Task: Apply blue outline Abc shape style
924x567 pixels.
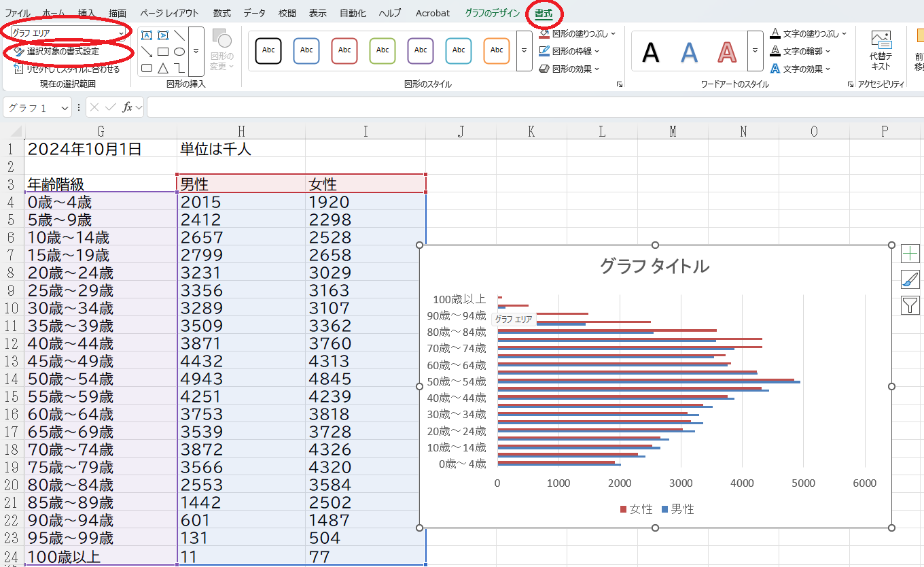Action: click(306, 50)
